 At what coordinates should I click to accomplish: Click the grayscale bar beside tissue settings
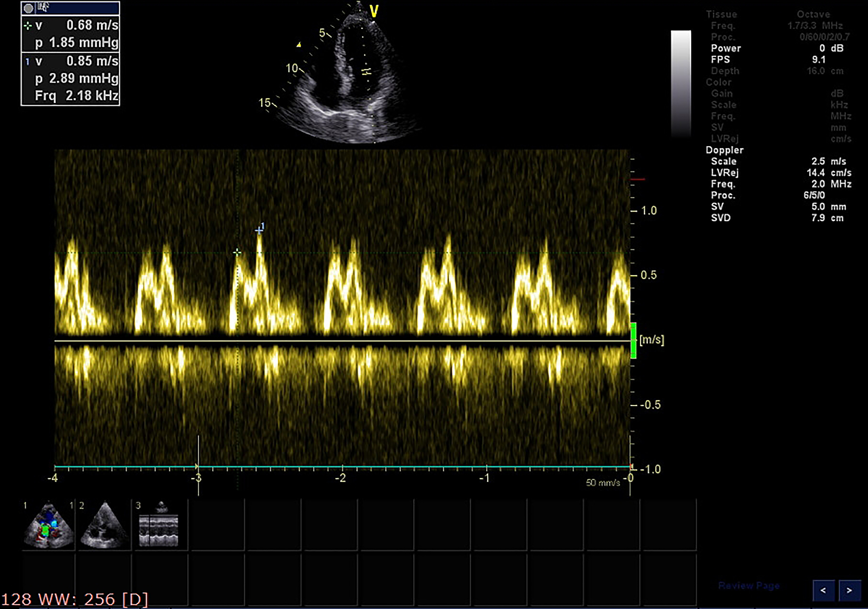coord(681,83)
